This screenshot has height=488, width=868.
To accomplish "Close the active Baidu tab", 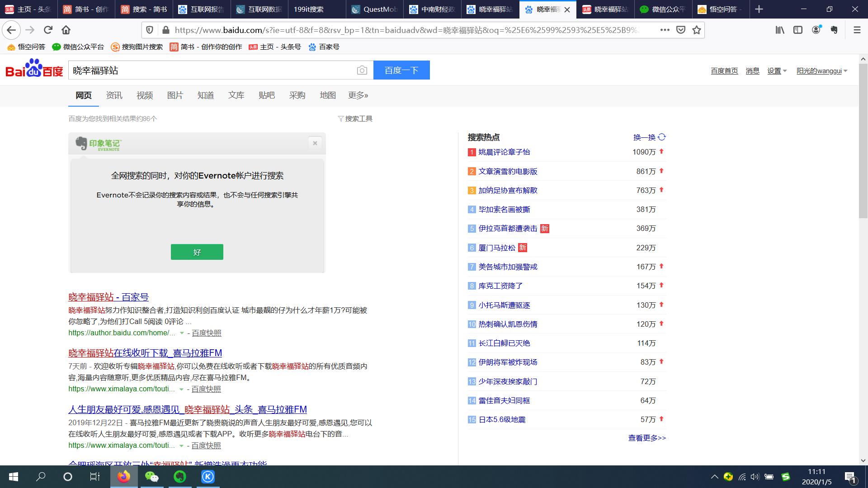I will [567, 9].
